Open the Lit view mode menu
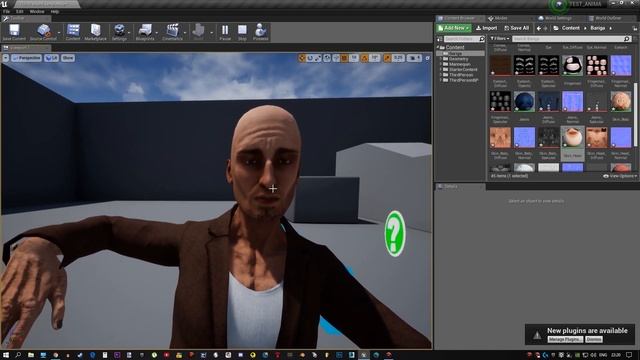The width and height of the screenshot is (640, 360). [51, 58]
